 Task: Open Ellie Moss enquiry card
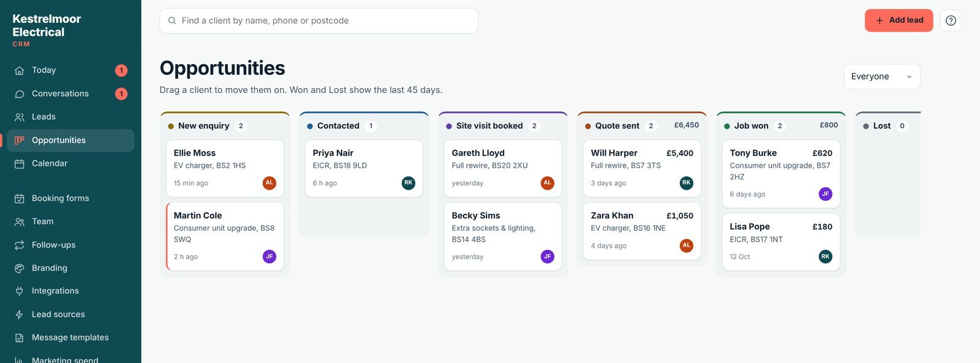click(x=225, y=168)
